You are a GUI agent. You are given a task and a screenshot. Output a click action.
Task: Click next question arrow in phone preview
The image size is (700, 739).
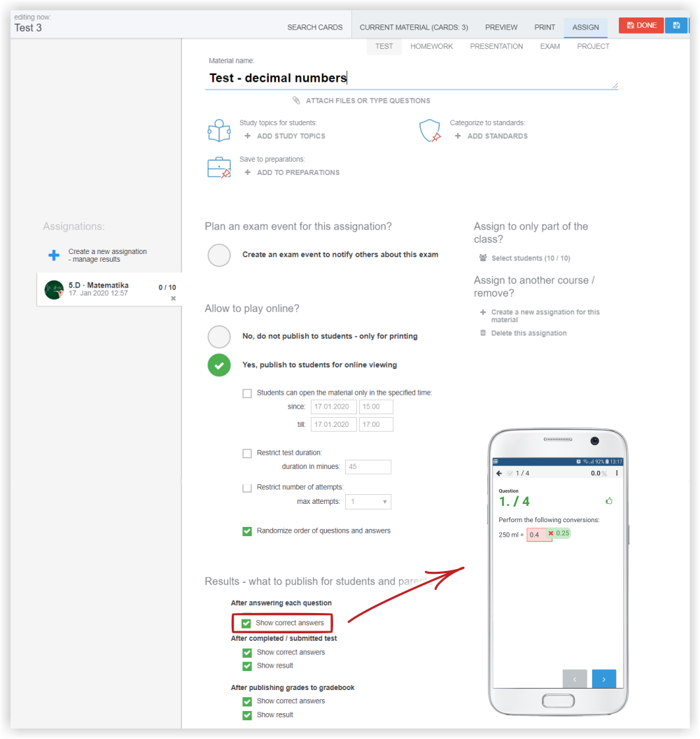(x=604, y=679)
